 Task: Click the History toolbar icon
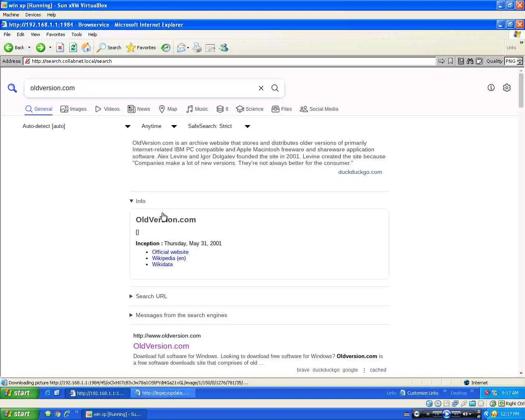(x=166, y=48)
